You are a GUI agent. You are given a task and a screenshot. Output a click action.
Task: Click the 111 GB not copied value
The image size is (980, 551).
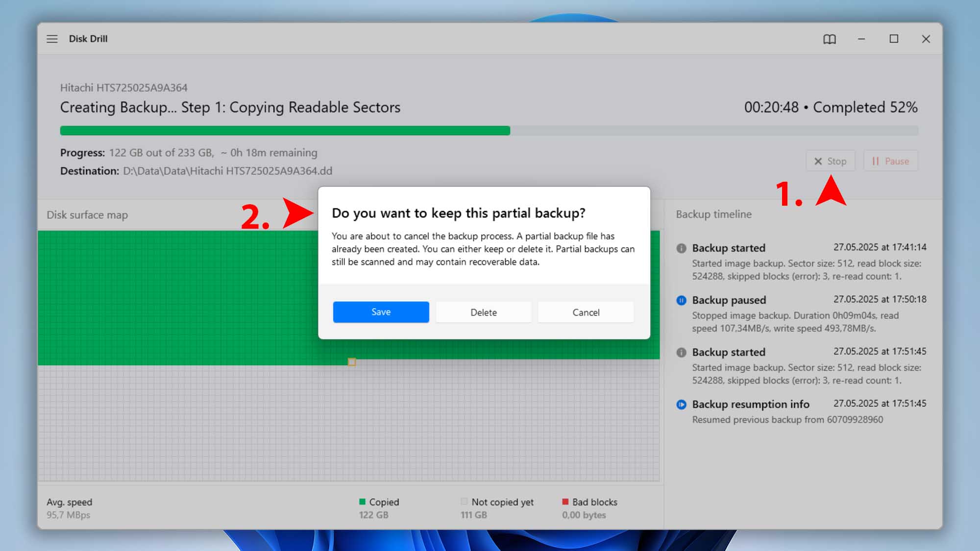click(x=473, y=515)
